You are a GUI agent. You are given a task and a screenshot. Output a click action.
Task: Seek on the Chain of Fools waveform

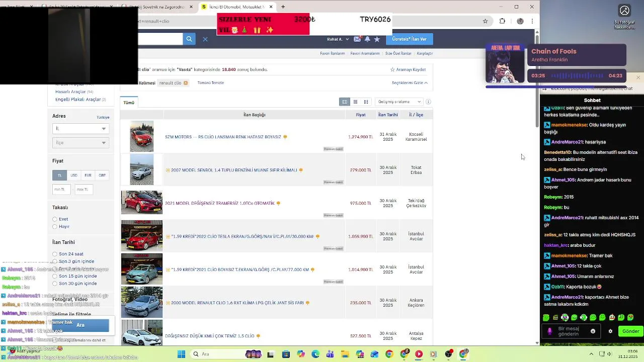click(577, 76)
